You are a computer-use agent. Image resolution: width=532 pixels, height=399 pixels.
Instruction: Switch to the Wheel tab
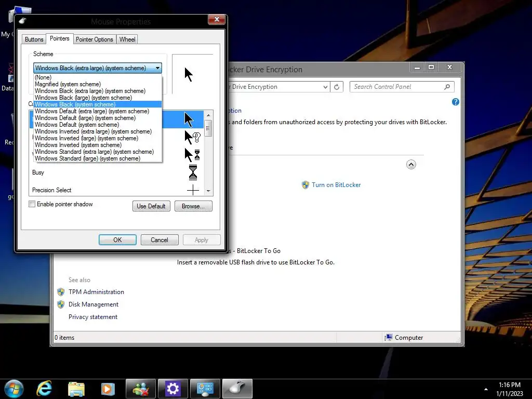(x=127, y=39)
